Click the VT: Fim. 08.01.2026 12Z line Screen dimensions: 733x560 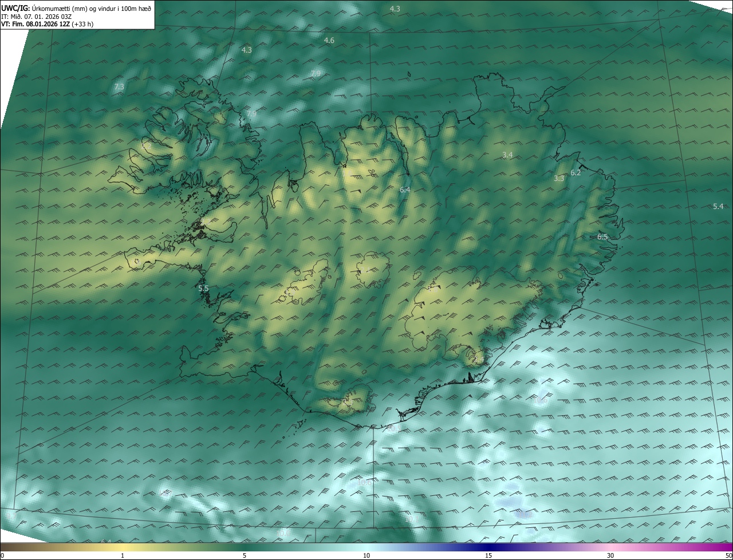tap(47, 24)
